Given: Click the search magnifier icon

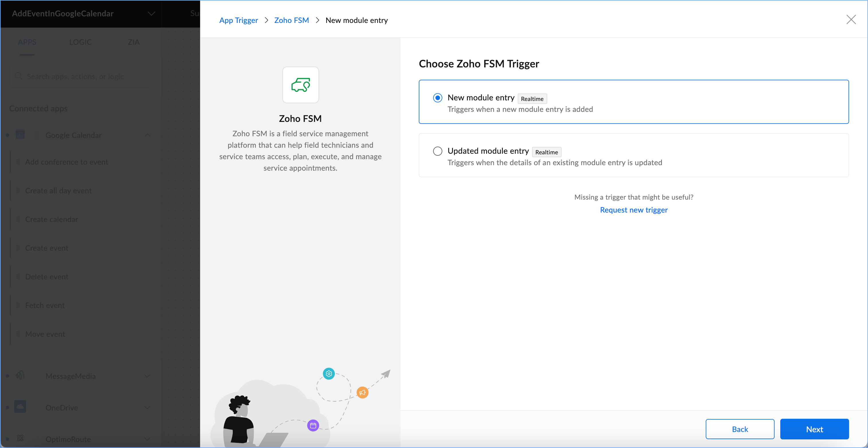Looking at the screenshot, I should pyautogui.click(x=19, y=76).
